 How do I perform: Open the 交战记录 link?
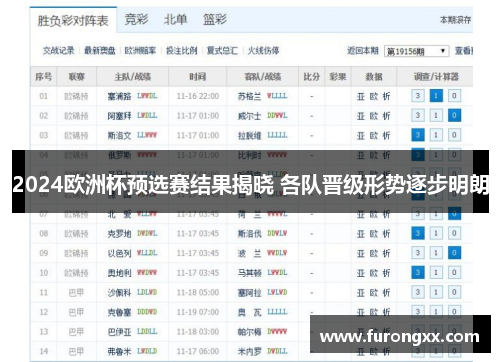click(x=59, y=51)
